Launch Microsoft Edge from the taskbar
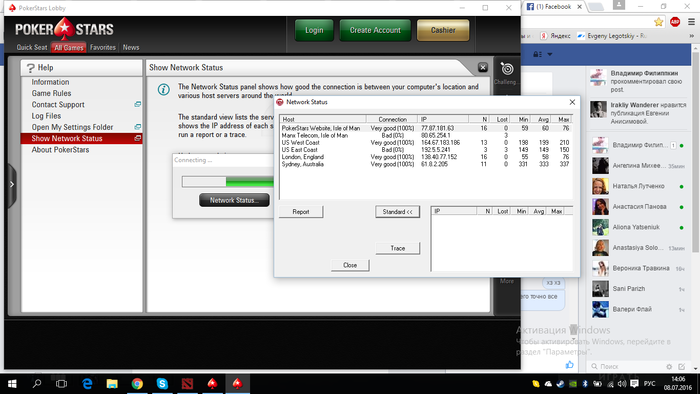This screenshot has height=394, width=700. tap(87, 383)
